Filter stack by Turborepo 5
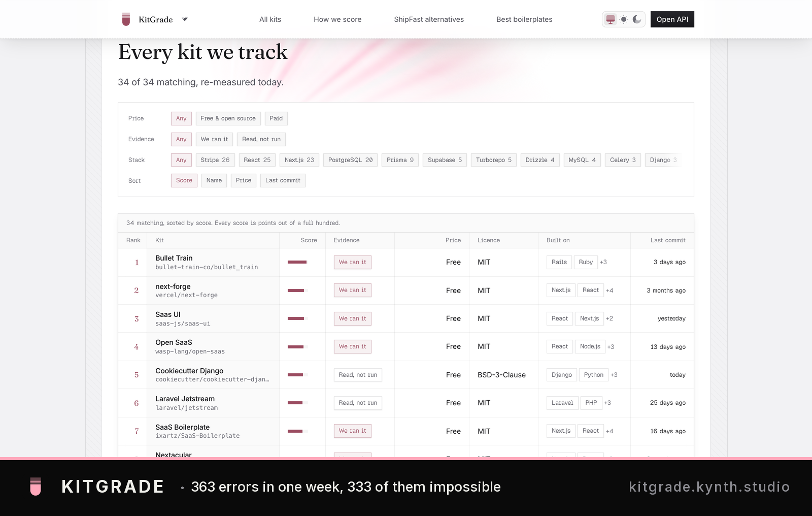The height and width of the screenshot is (516, 812). point(494,160)
